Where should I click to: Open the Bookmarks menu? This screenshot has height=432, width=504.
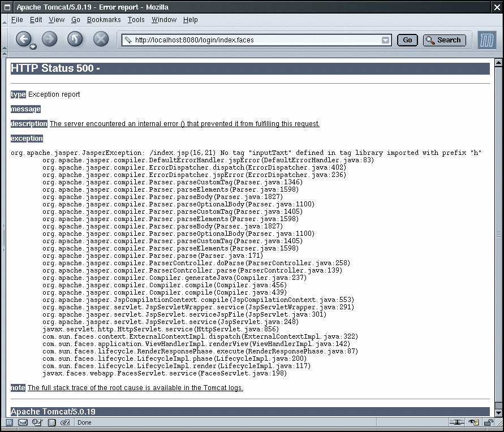point(104,20)
